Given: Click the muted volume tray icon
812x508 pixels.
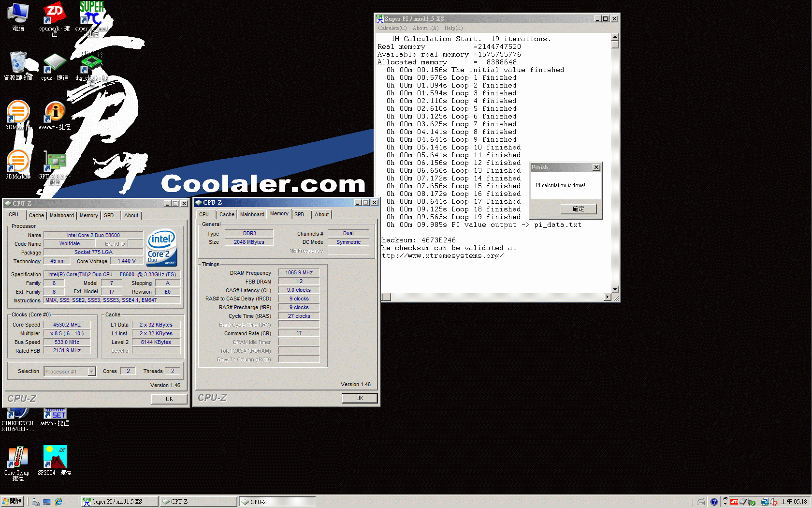Looking at the screenshot, I should 773,502.
